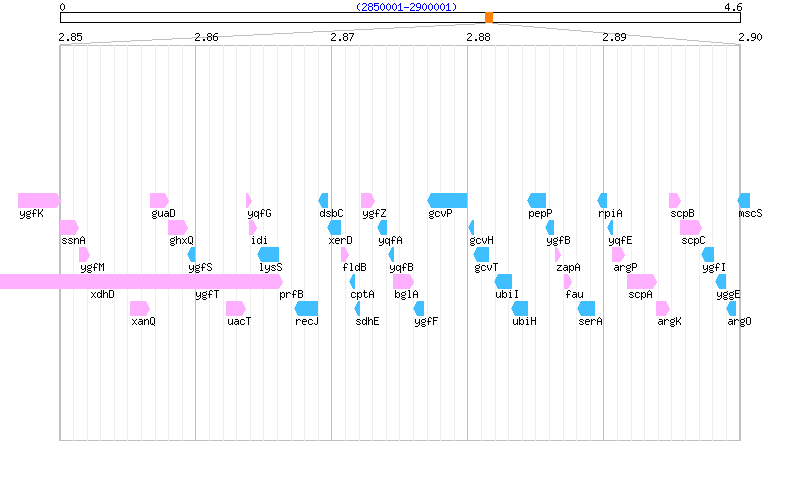Select the pepP gene arrow
The image size is (800, 500).
537,200
